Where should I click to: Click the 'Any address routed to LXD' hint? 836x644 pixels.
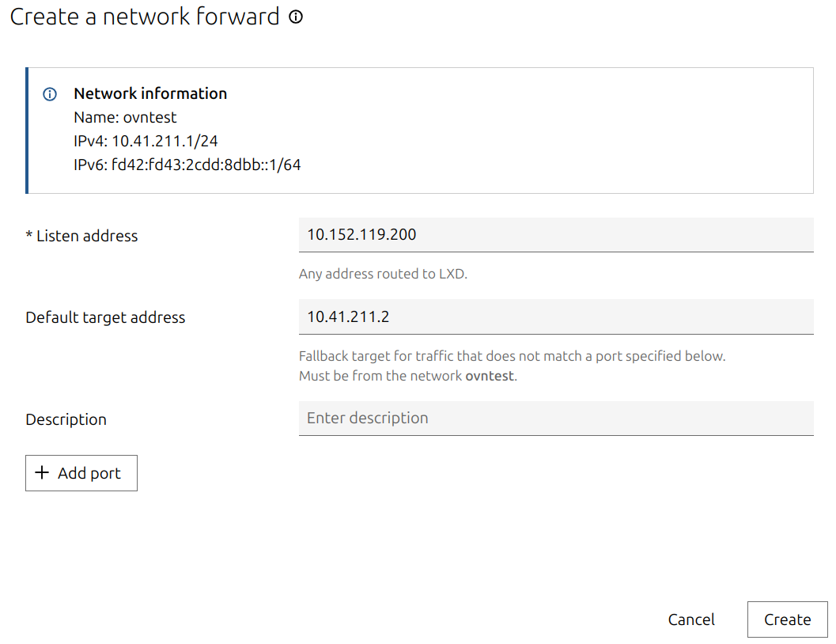tap(383, 275)
